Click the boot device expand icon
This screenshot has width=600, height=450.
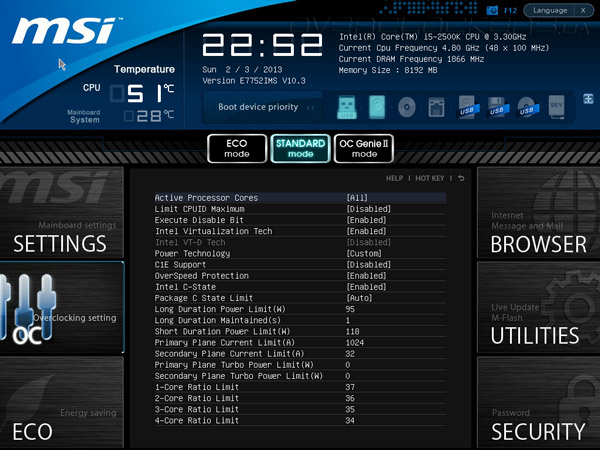(x=588, y=99)
